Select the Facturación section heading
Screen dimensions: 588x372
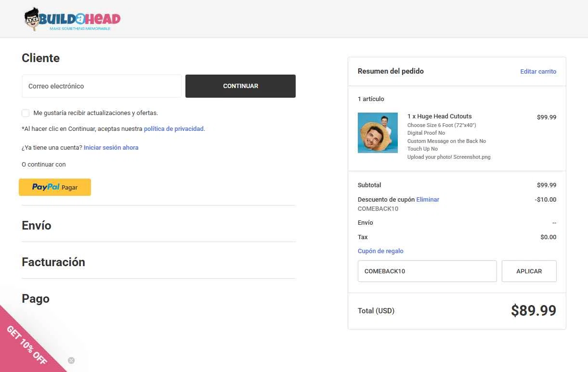pos(53,262)
